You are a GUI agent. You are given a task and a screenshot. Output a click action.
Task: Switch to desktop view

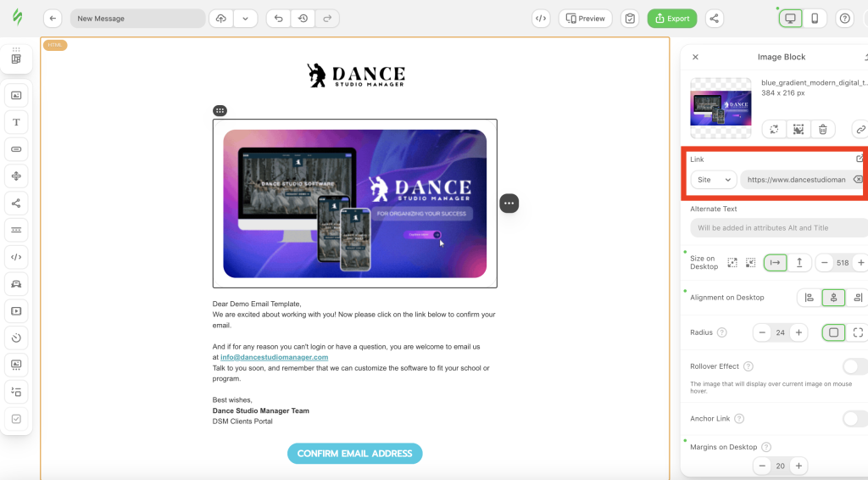[x=791, y=19]
